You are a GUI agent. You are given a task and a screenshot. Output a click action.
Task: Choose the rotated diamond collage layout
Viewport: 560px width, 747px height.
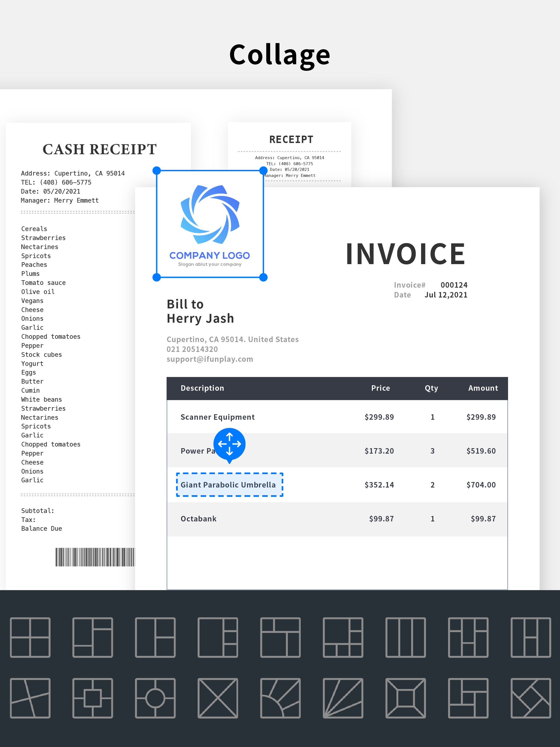[531, 698]
